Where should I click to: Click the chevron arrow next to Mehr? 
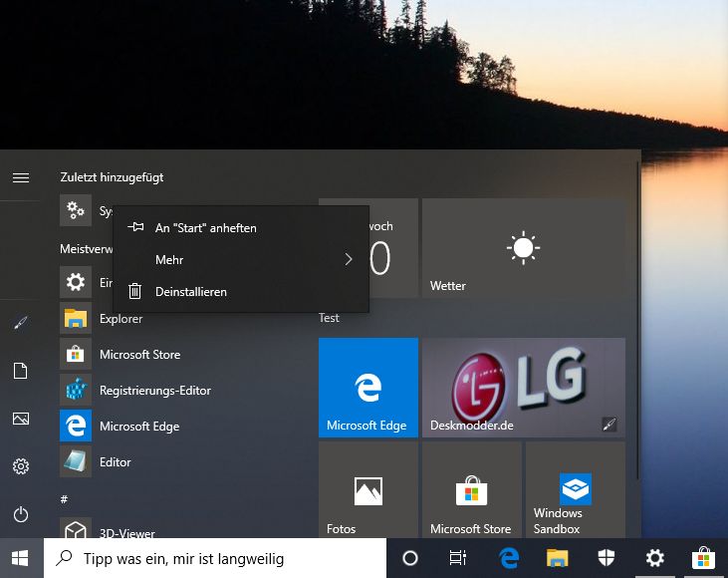[x=349, y=259]
